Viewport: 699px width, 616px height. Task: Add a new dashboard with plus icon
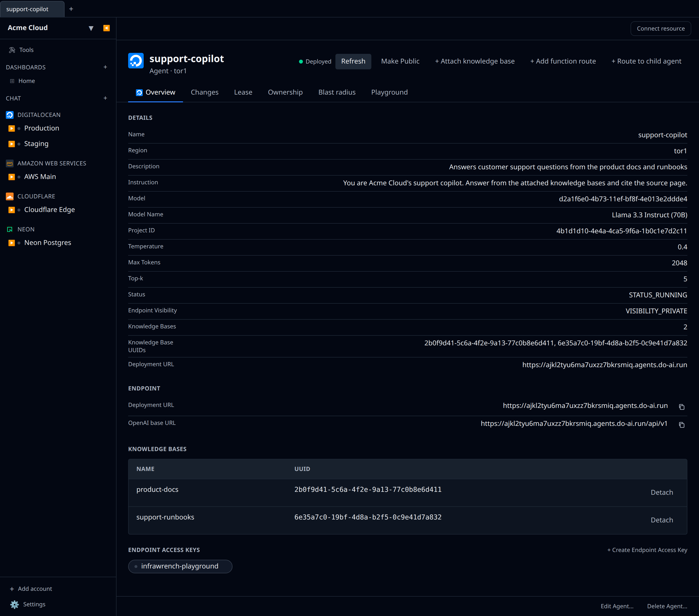coord(105,67)
